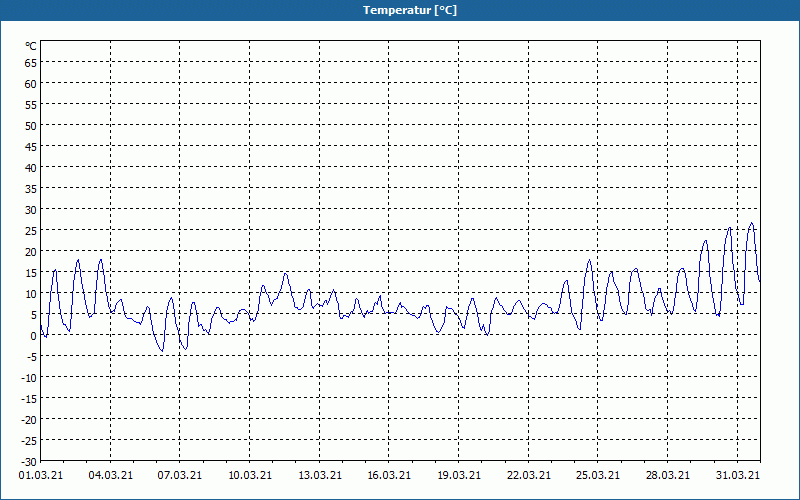Click the 07.03.21 x-axis label
The width and height of the screenshot is (800, 500).
pyautogui.click(x=181, y=475)
